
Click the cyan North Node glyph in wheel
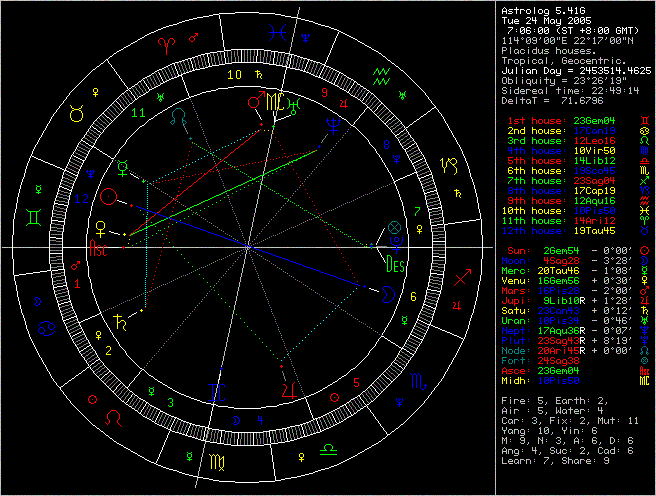pos(178,117)
